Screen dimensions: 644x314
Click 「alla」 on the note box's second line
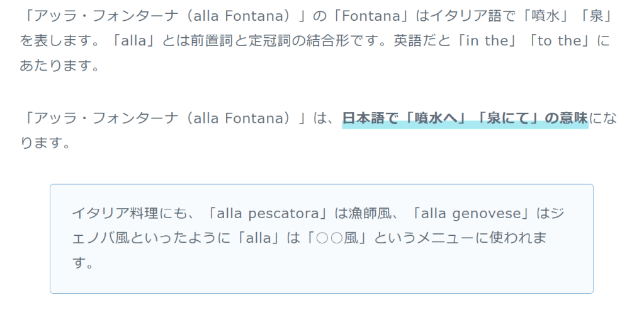click(x=256, y=238)
